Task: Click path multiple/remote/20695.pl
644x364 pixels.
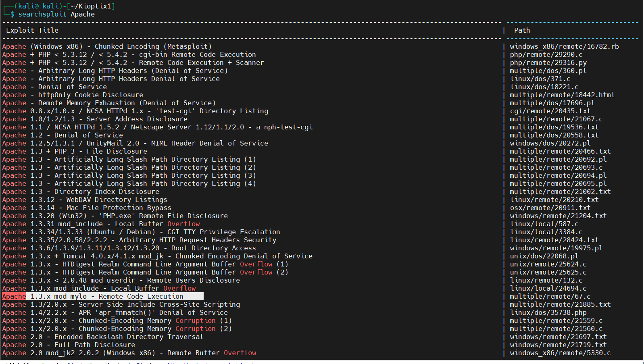Action: click(x=558, y=183)
